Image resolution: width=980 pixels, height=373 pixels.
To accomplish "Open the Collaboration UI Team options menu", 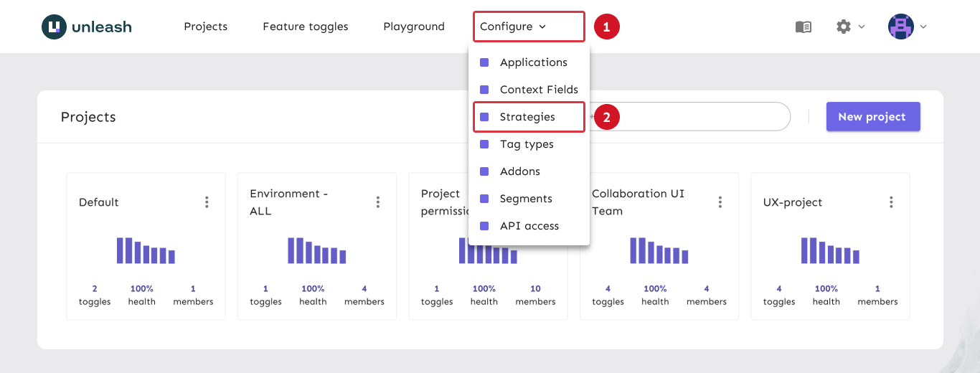I will [720, 202].
